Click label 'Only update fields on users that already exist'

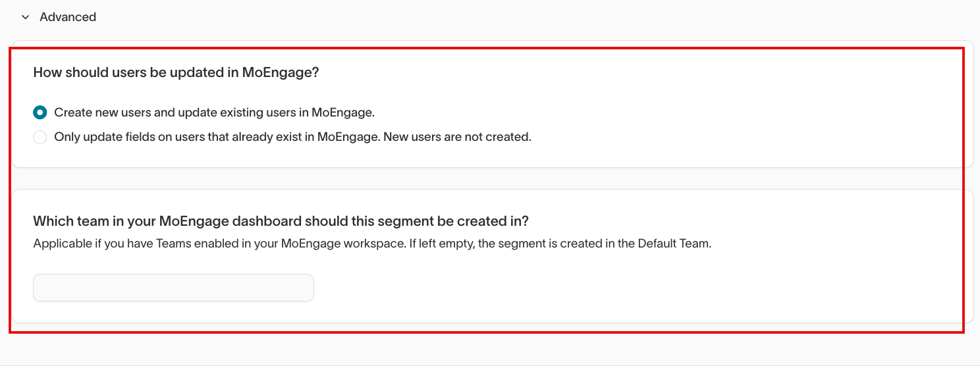point(292,138)
